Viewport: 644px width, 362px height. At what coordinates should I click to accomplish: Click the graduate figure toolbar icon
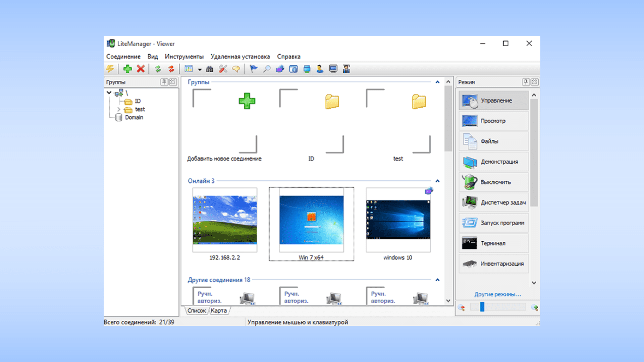click(x=346, y=69)
